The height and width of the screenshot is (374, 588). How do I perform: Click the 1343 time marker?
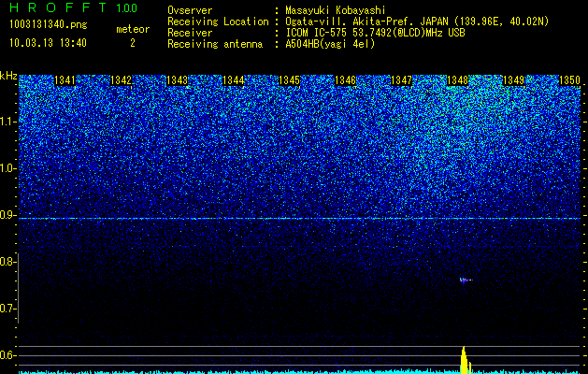(x=177, y=80)
